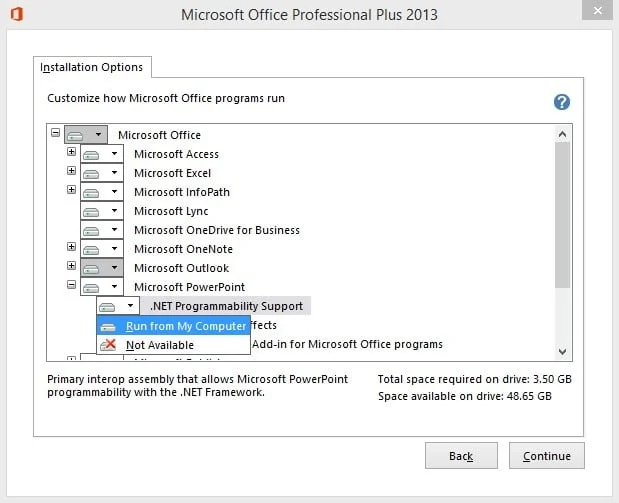Collapse the Microsoft Office root node
Viewport: 619px width, 503px height.
(55, 133)
